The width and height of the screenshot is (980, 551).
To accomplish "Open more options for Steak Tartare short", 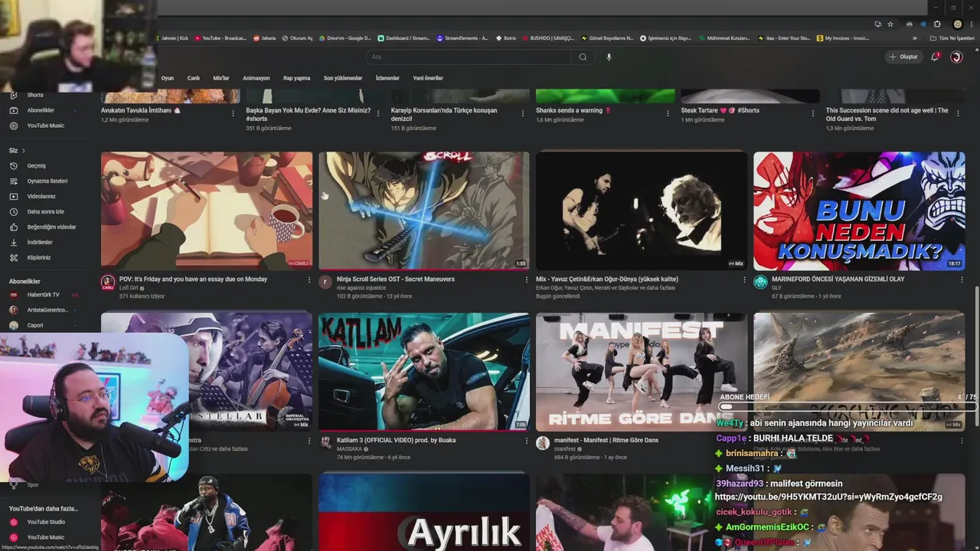I will [813, 113].
